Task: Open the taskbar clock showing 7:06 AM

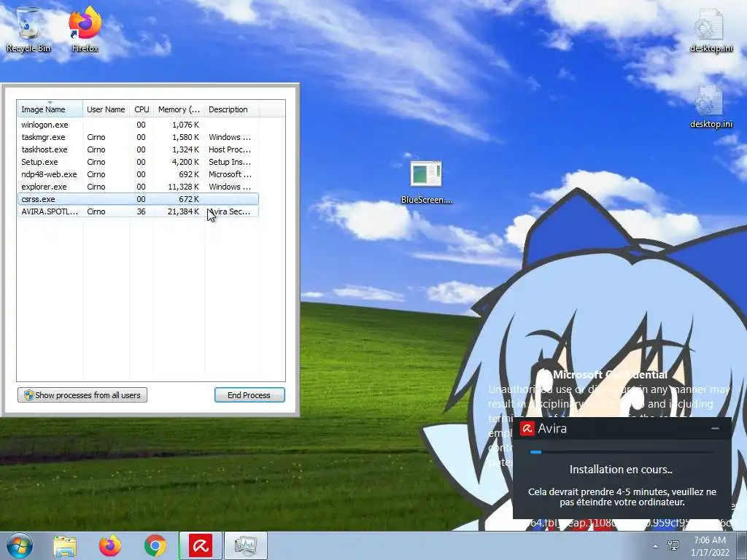Action: coord(710,546)
